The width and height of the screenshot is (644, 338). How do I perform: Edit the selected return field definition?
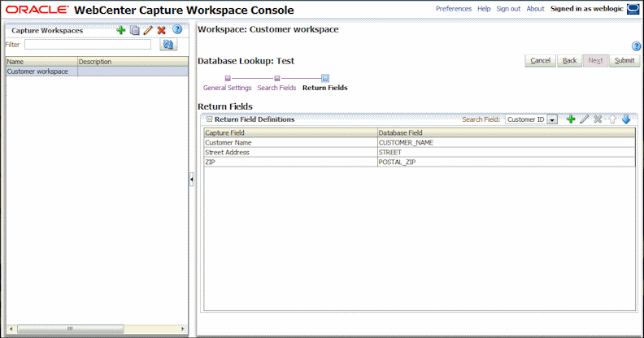584,119
